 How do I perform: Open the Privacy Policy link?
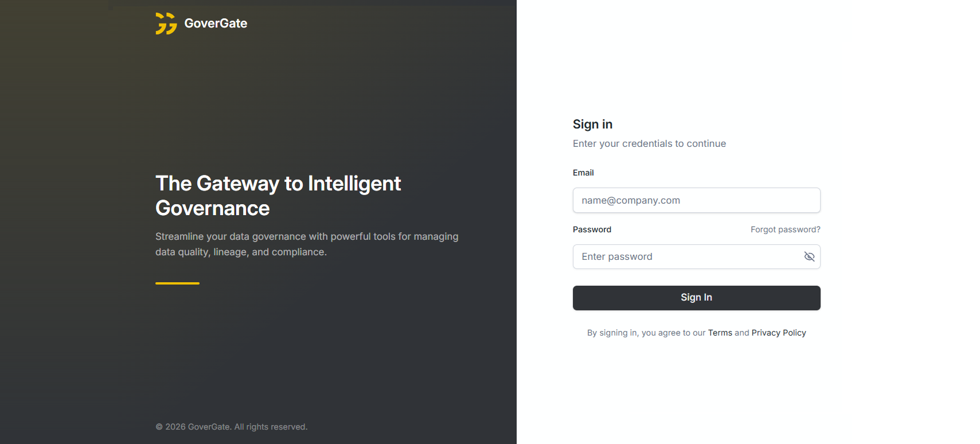(778, 333)
